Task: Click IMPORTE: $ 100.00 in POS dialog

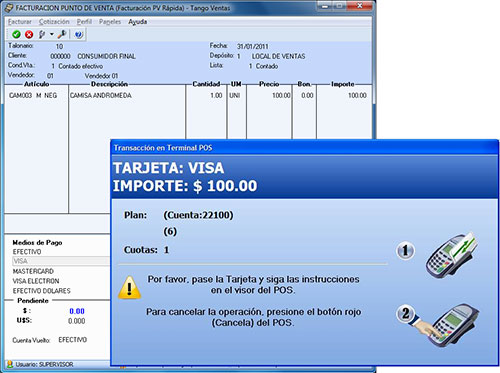Action: [185, 186]
